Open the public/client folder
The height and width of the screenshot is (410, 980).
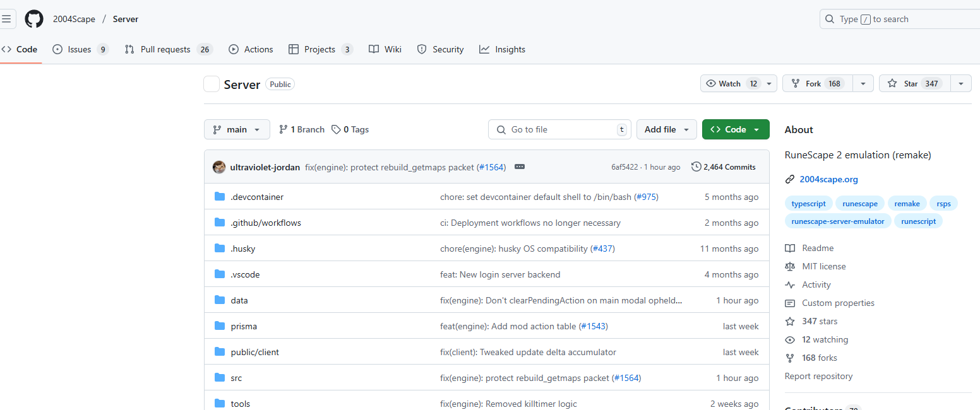point(255,352)
